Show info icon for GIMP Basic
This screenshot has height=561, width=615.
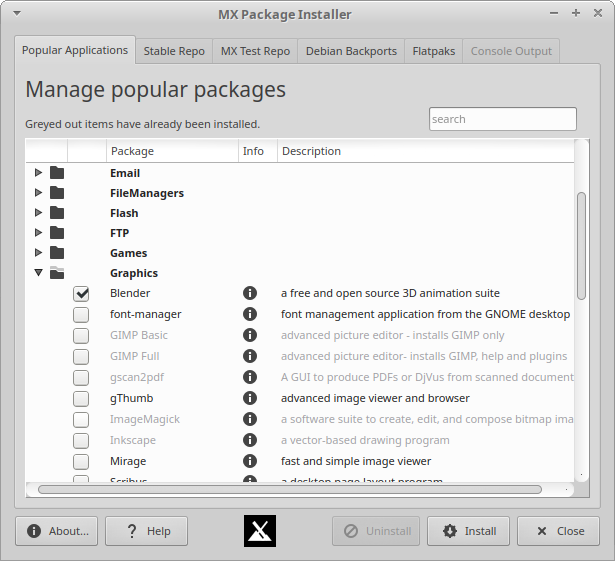click(x=250, y=335)
